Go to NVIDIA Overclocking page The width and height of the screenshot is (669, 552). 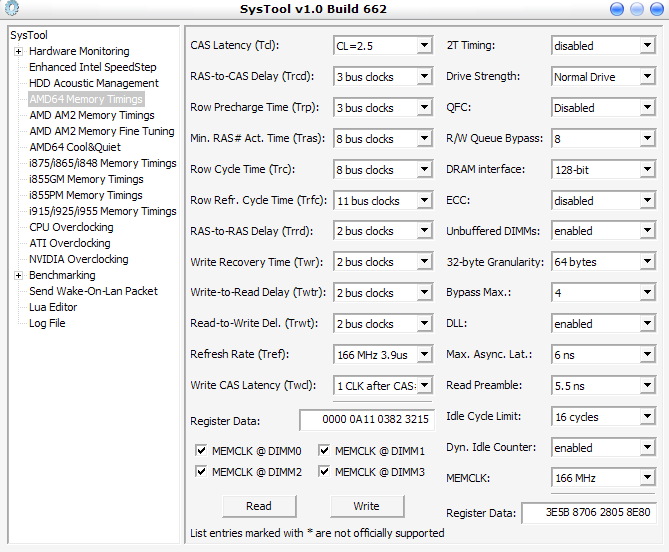tap(79, 259)
